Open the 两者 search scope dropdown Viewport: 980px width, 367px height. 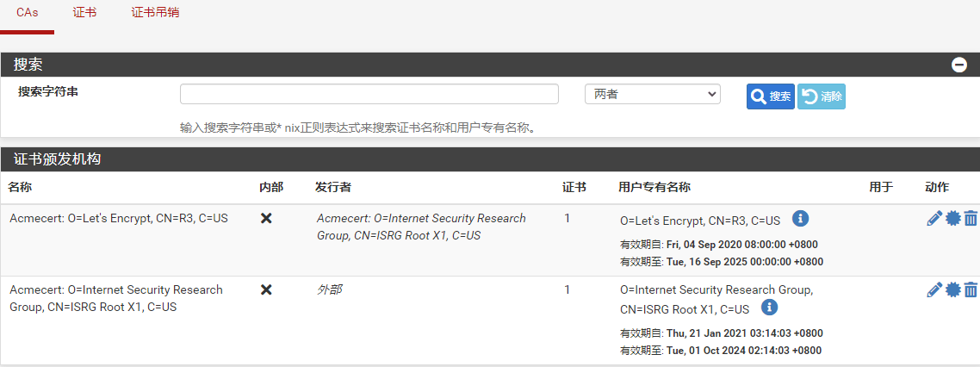[x=652, y=94]
